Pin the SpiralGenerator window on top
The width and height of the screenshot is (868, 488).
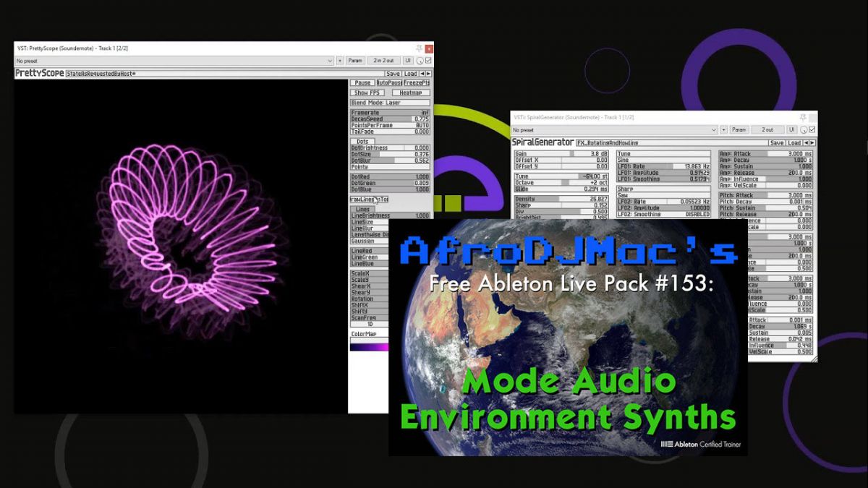[x=802, y=117]
